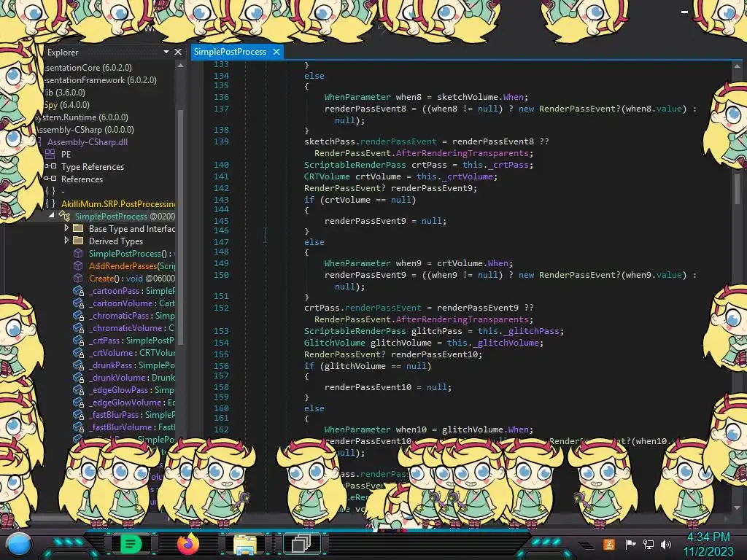Image resolution: width=747 pixels, height=560 pixels.
Task: Click the _cartoonVolume private field icon
Action: point(78,303)
